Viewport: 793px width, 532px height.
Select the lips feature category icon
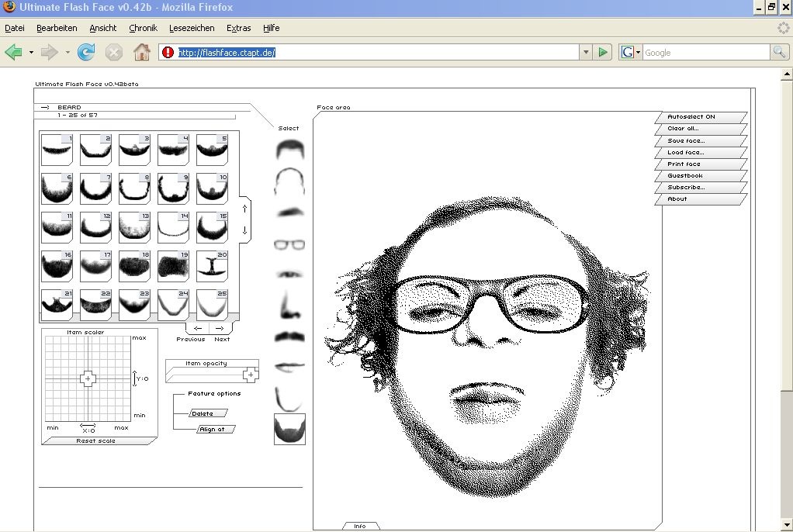point(289,366)
